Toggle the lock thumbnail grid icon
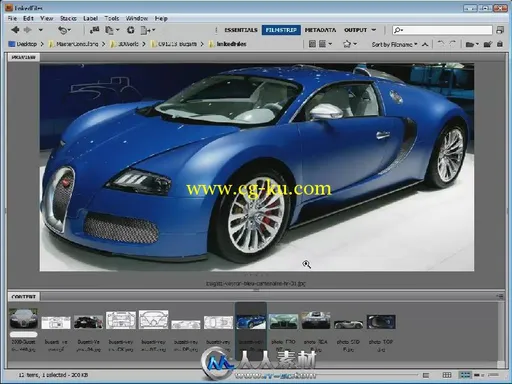This screenshot has width=512, height=384. 447,375
